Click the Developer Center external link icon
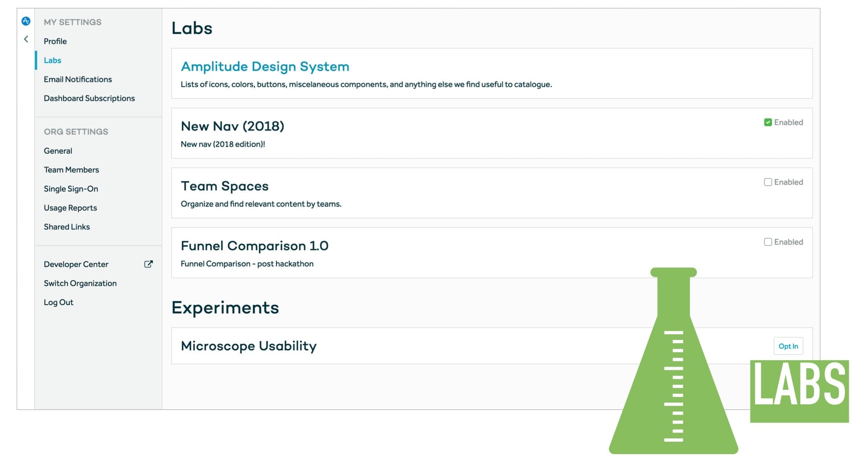 tap(149, 264)
